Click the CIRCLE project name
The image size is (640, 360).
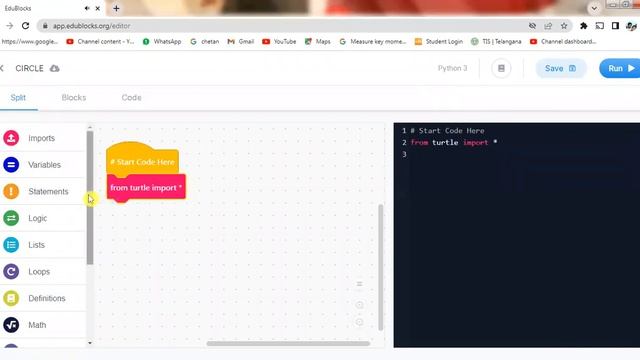(x=29, y=68)
